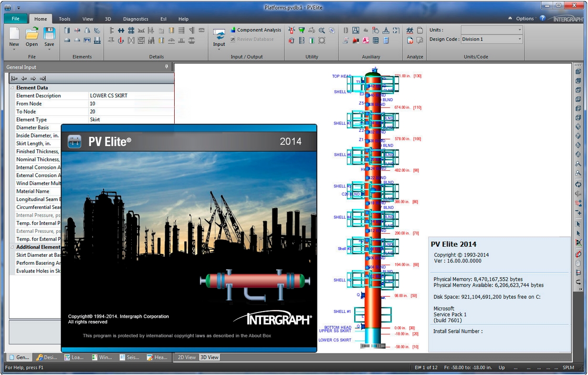The height and width of the screenshot is (375, 588).
Task: Click the From Node value 10
Action: tap(131, 104)
